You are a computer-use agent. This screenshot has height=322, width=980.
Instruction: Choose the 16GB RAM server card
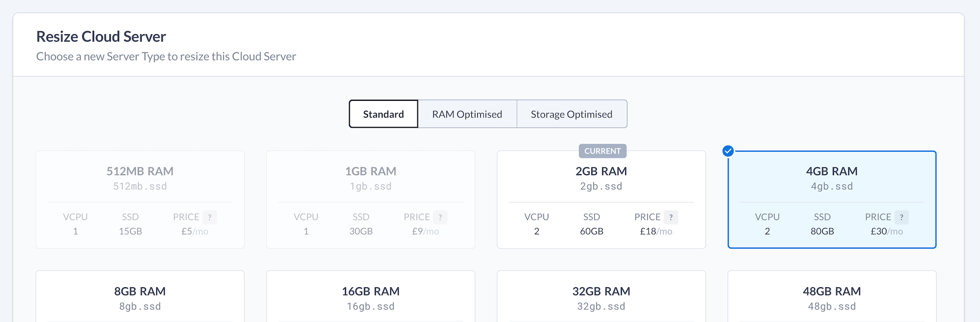click(x=371, y=297)
